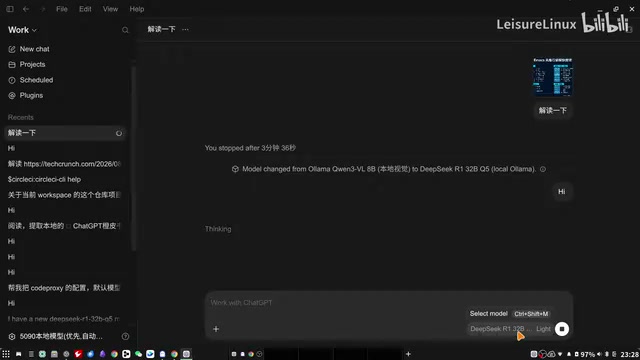Open the 关于当前 workspace chat

tap(64, 195)
